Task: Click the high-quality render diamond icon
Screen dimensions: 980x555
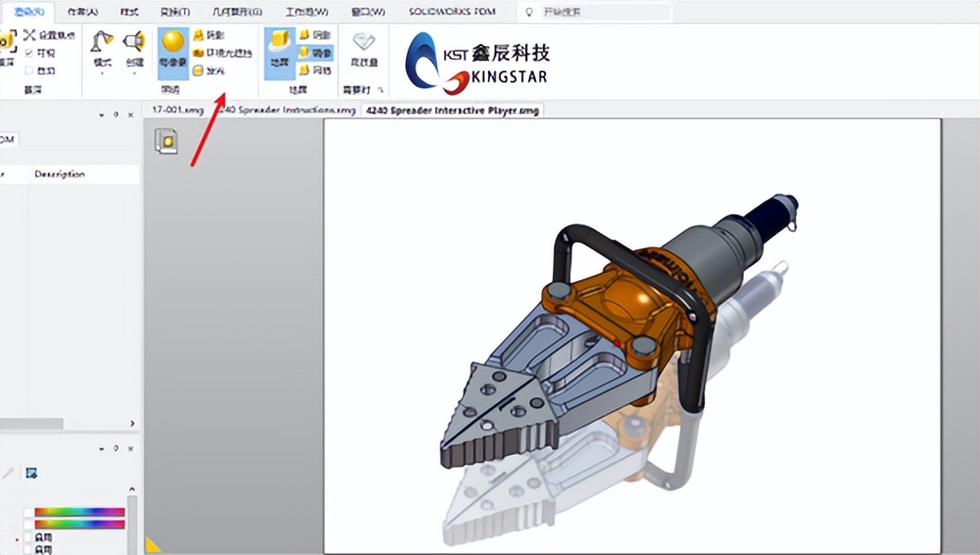Action: [x=364, y=42]
